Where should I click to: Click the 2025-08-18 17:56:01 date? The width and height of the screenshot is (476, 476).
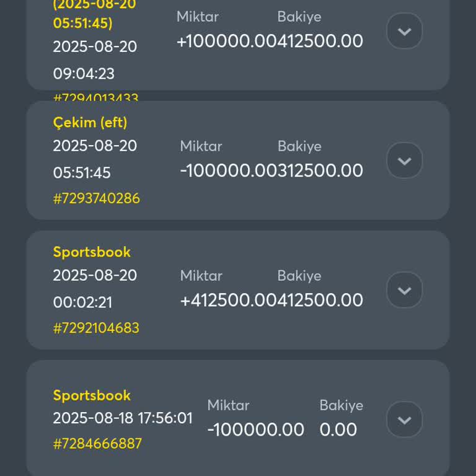tap(123, 418)
